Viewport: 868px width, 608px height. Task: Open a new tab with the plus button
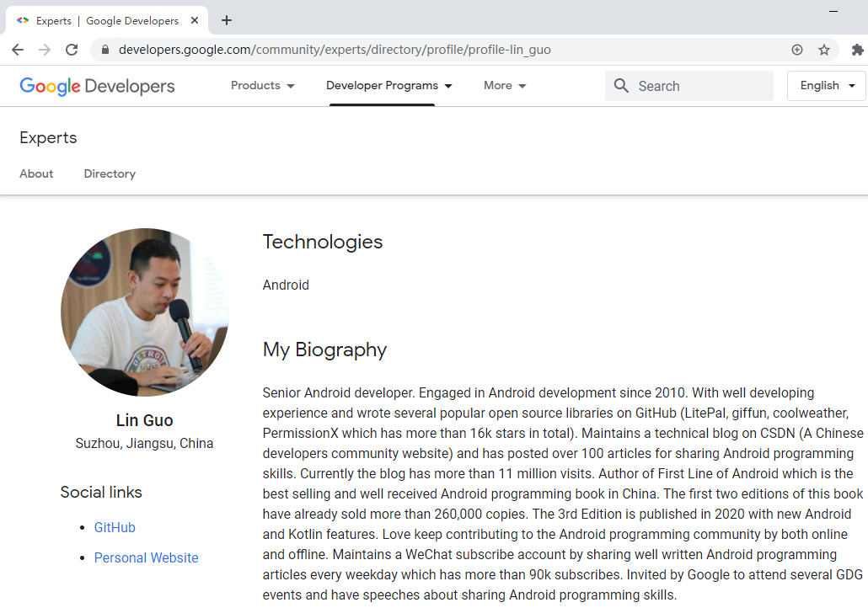(227, 20)
